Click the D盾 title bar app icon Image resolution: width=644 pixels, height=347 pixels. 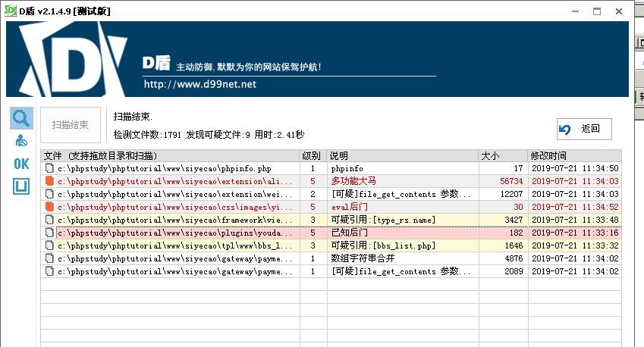[11, 11]
